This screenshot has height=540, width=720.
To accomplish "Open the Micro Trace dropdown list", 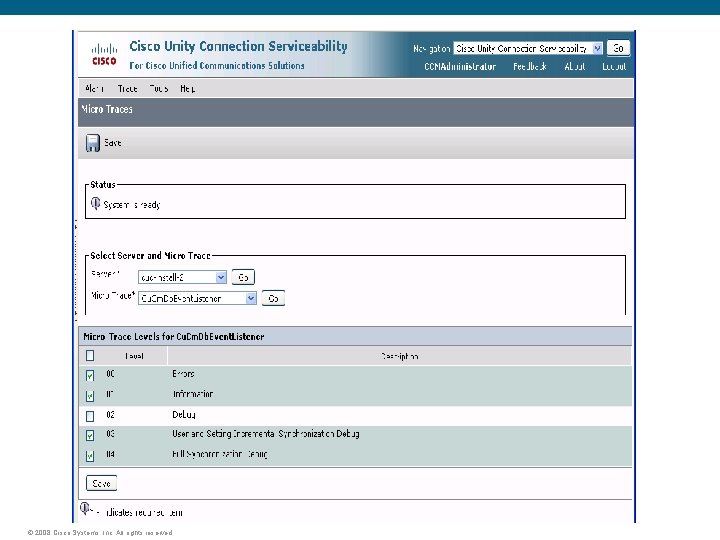I will (x=197, y=298).
